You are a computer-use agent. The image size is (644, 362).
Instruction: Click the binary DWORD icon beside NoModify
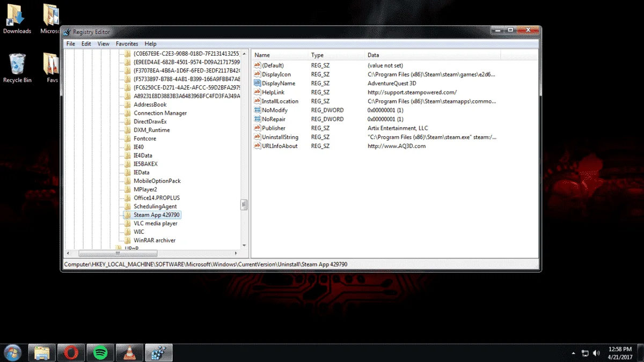[x=257, y=110]
